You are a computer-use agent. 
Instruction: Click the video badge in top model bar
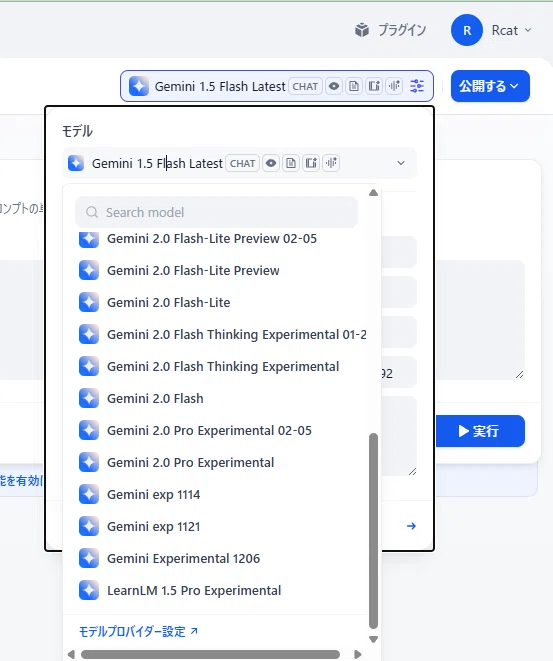(374, 86)
